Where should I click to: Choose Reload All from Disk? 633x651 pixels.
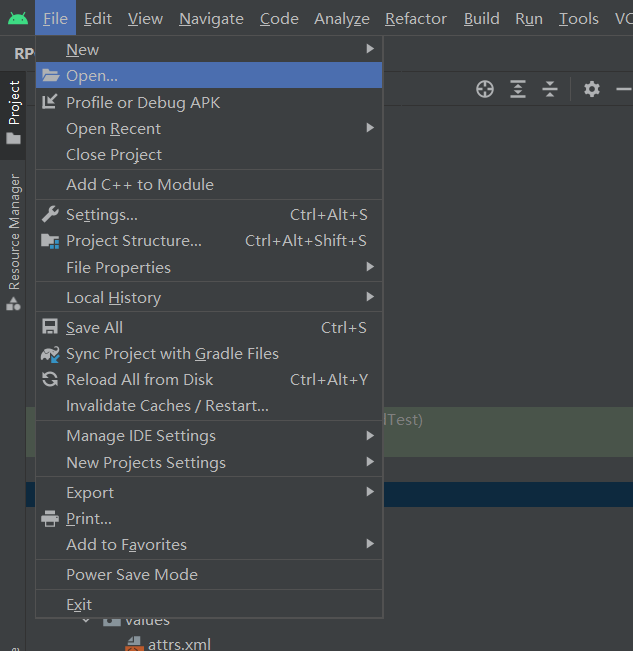click(209, 379)
